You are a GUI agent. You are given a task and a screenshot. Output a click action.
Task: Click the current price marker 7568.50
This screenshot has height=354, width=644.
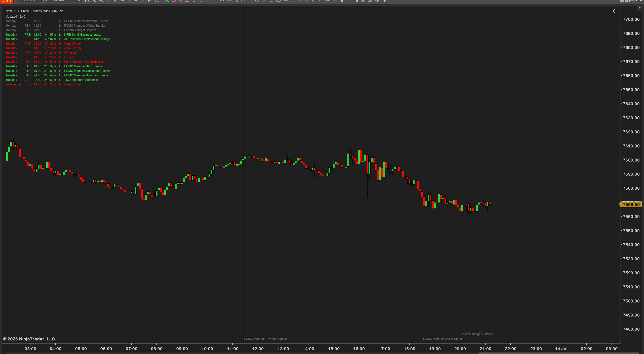pyautogui.click(x=631, y=205)
